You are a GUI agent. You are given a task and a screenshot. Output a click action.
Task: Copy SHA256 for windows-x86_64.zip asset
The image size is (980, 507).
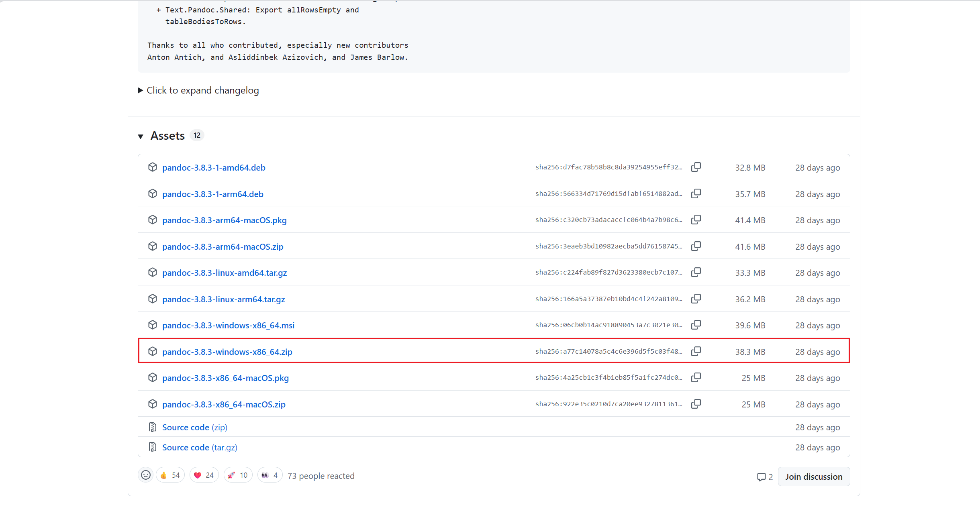pos(696,351)
